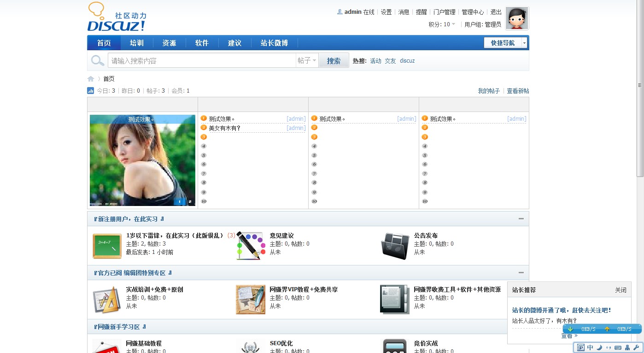644x353 pixels.
Task: Open the chalkboard forum icon
Action: [107, 246]
